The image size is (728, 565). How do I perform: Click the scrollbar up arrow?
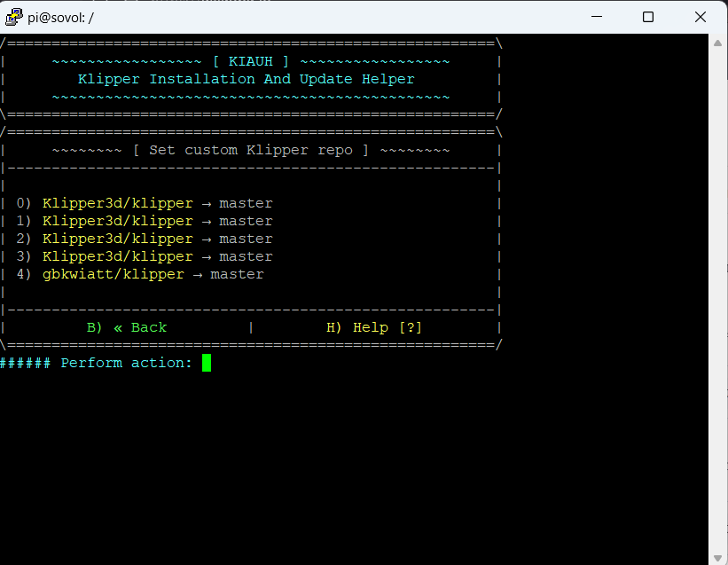pos(717,43)
